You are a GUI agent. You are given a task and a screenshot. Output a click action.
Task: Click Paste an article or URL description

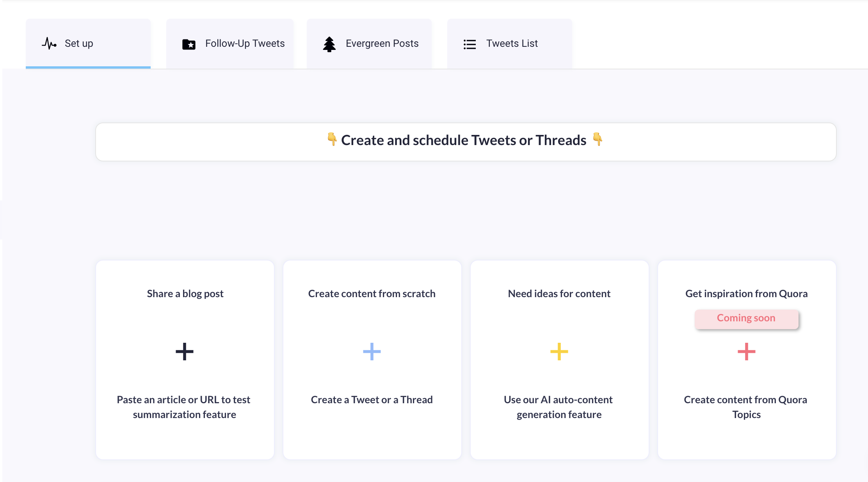coord(184,407)
